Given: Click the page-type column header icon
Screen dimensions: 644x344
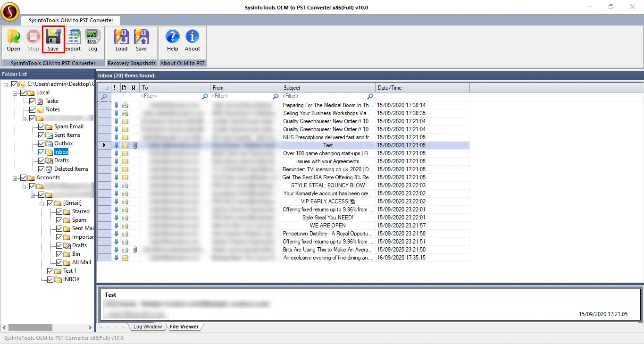Looking at the screenshot, I should 124,88.
